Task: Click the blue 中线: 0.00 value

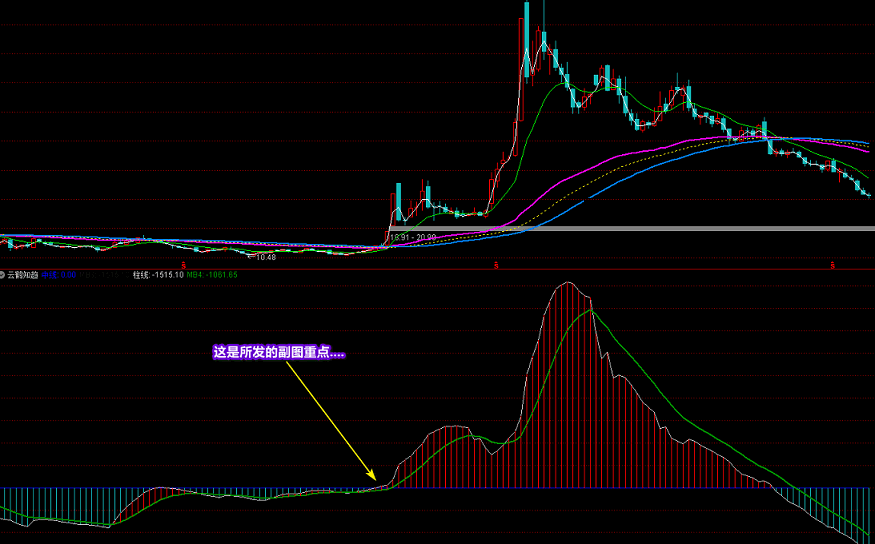Action: click(x=59, y=275)
